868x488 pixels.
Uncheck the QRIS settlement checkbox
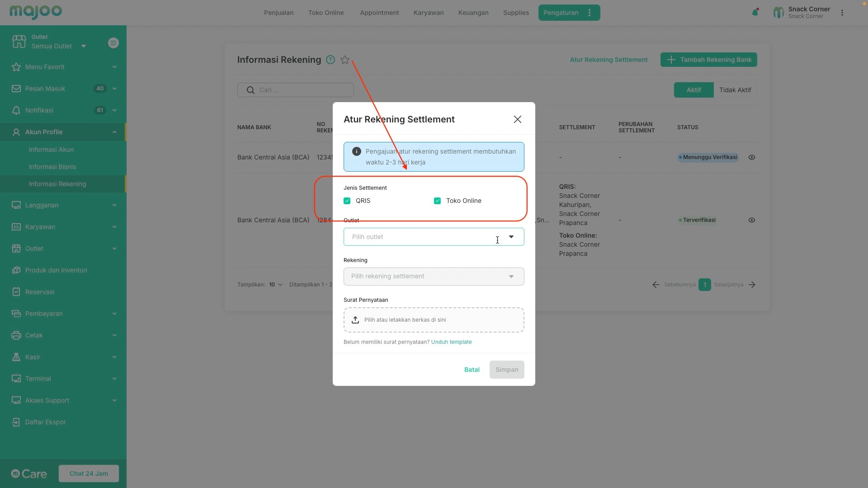coord(347,201)
